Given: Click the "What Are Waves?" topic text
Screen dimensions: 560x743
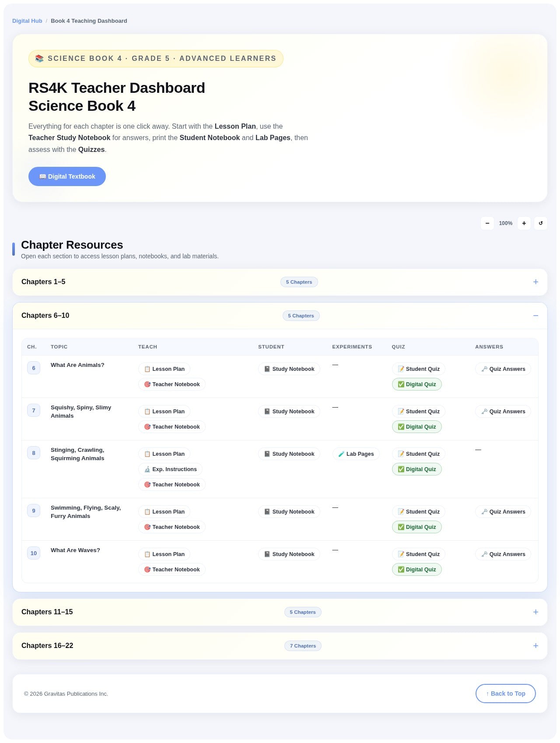Looking at the screenshot, I should pyautogui.click(x=75, y=550).
